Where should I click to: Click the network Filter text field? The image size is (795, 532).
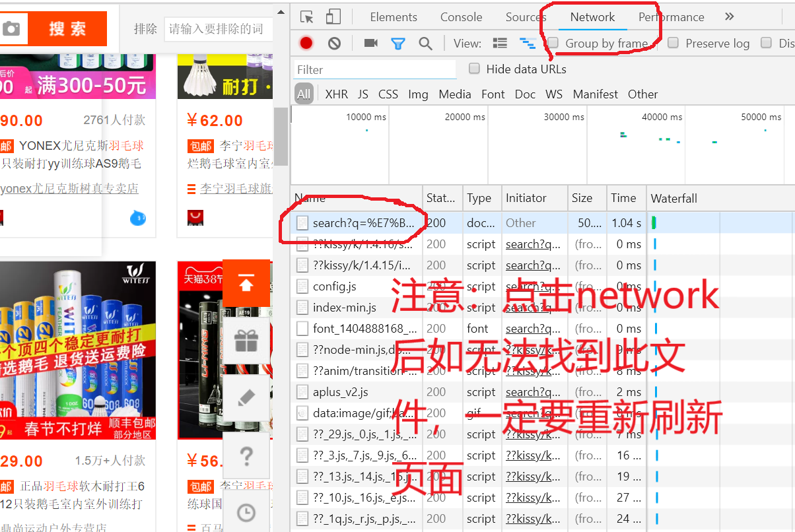pyautogui.click(x=374, y=69)
